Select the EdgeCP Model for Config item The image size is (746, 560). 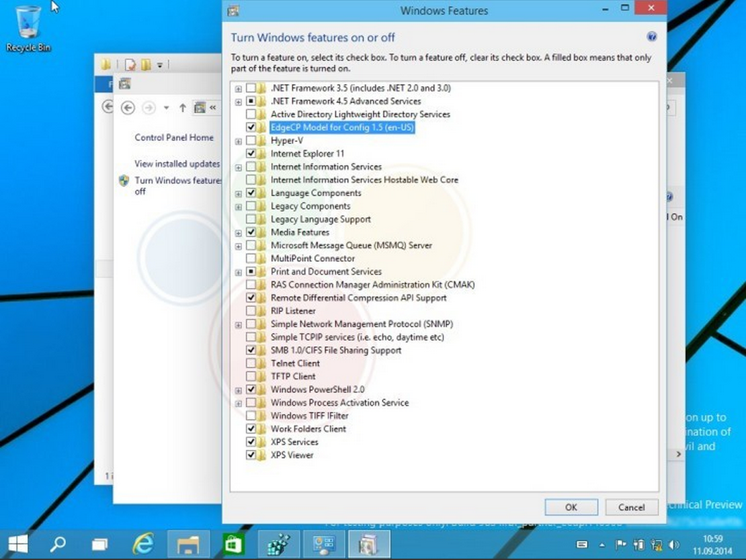point(342,128)
